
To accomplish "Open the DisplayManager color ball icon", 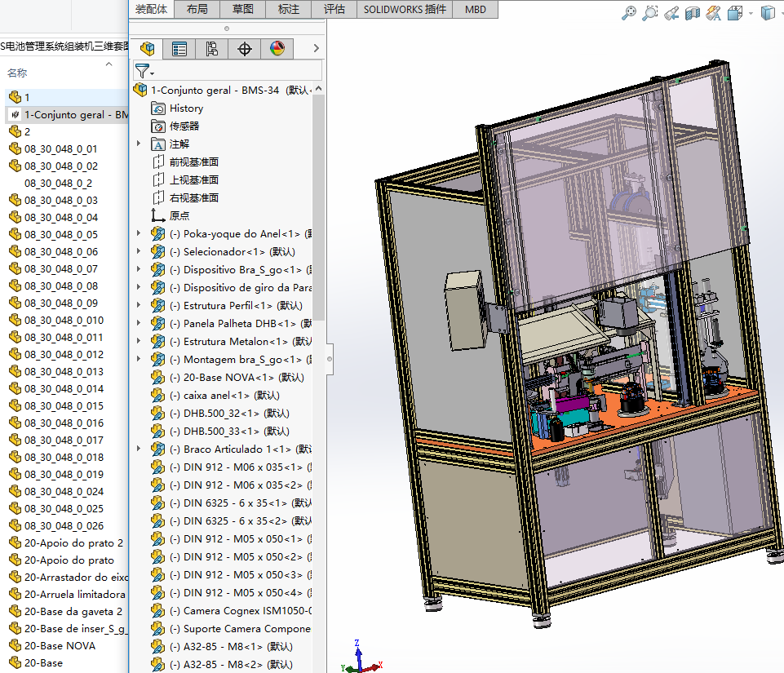I will pyautogui.click(x=277, y=49).
